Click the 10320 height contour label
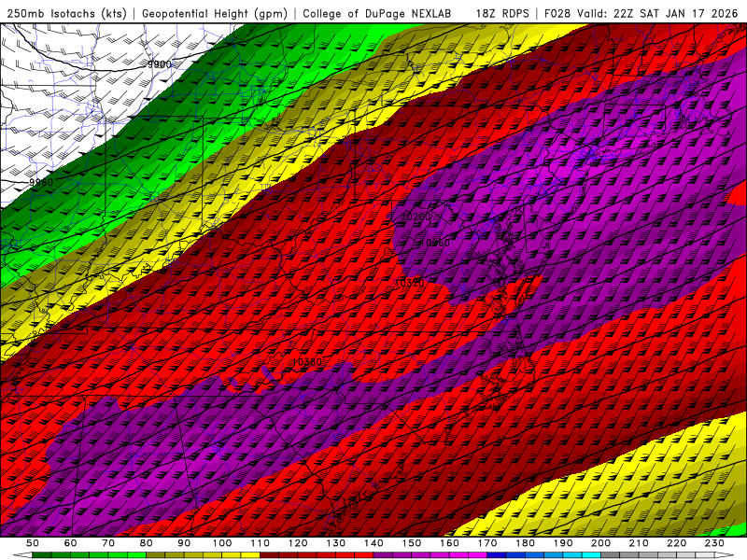 point(410,283)
